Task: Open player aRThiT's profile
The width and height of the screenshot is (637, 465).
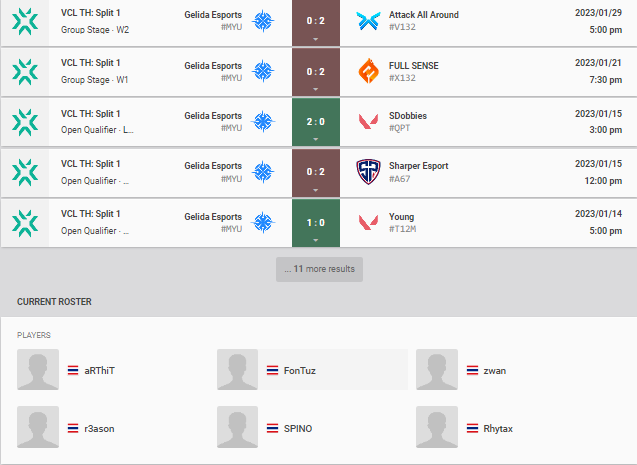Action: [x=99, y=370]
